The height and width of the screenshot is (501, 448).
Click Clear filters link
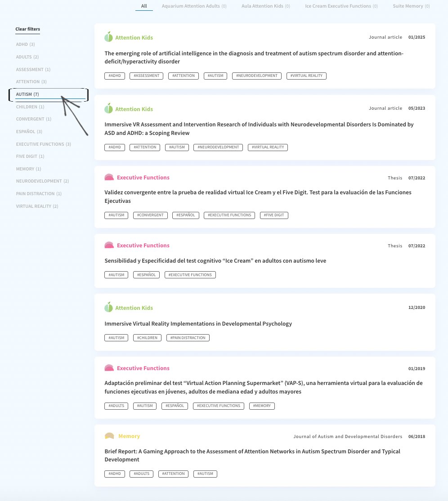pyautogui.click(x=28, y=29)
